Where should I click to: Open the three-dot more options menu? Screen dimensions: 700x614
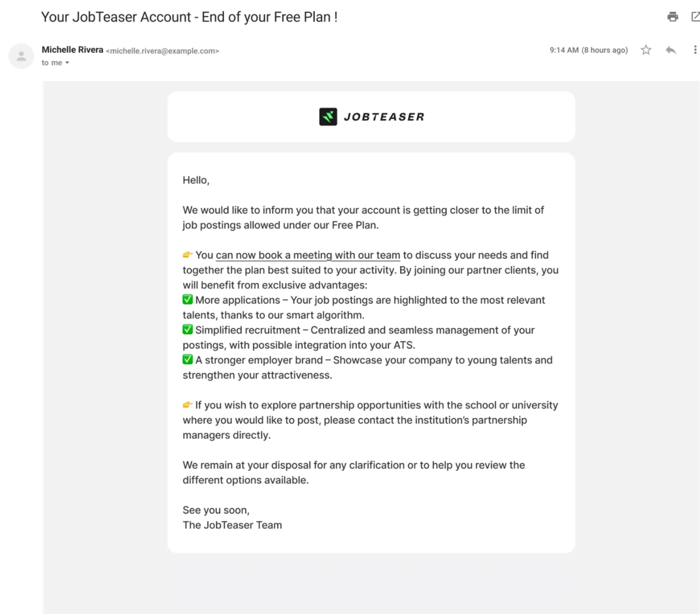click(x=694, y=50)
